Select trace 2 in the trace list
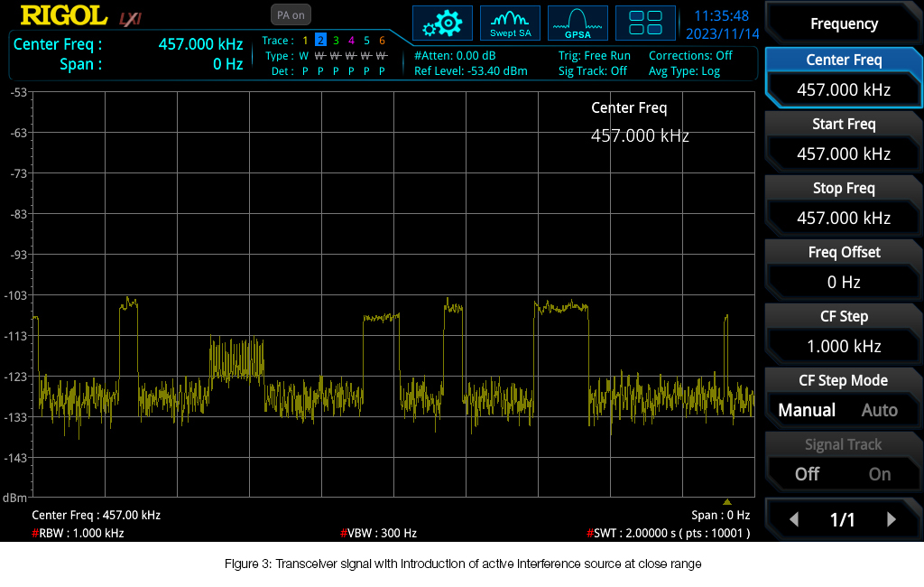The width and height of the screenshot is (924, 587). tap(320, 40)
